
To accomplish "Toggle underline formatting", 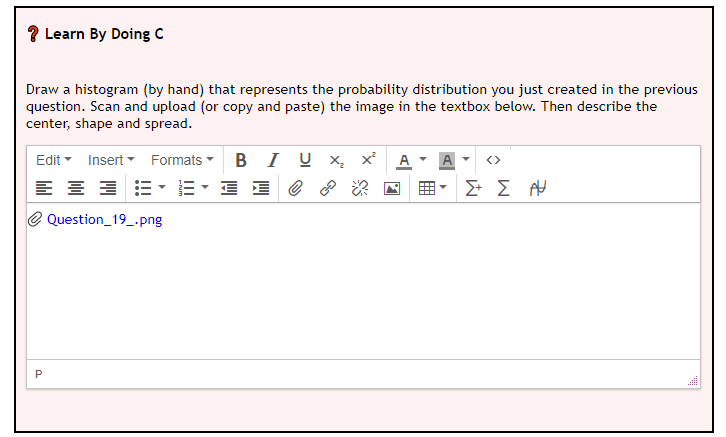I will click(x=305, y=160).
